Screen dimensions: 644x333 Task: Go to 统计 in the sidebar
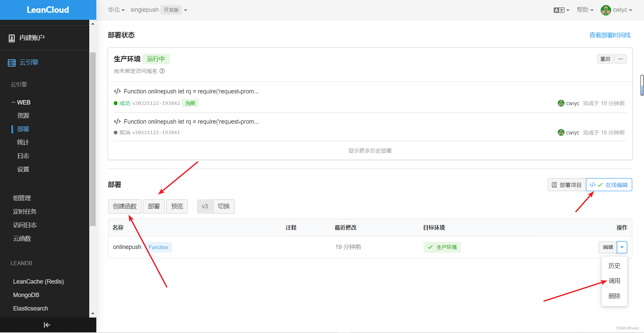23,142
